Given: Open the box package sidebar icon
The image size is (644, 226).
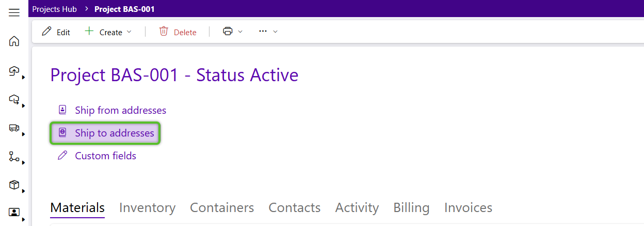Looking at the screenshot, I should 14,185.
